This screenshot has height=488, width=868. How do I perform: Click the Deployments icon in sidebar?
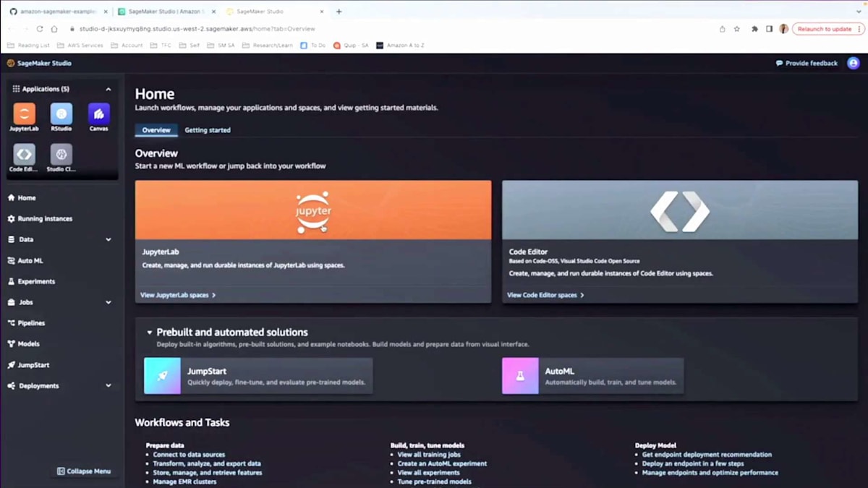point(11,386)
